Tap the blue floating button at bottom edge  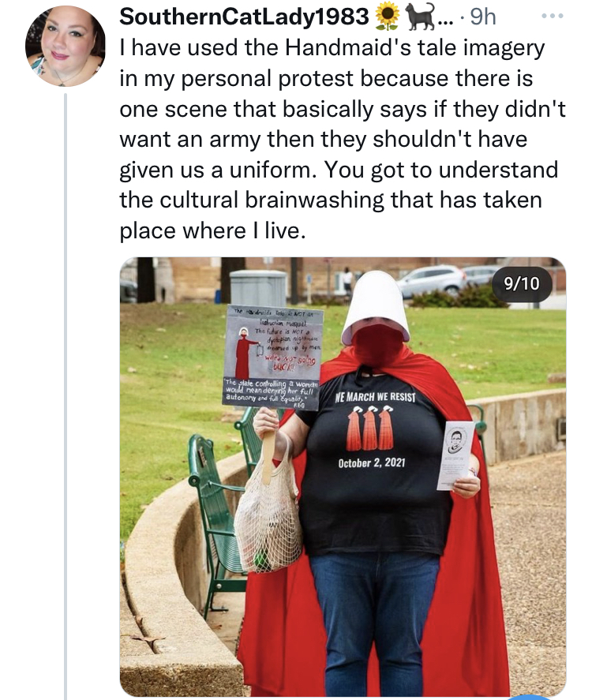tap(530, 698)
